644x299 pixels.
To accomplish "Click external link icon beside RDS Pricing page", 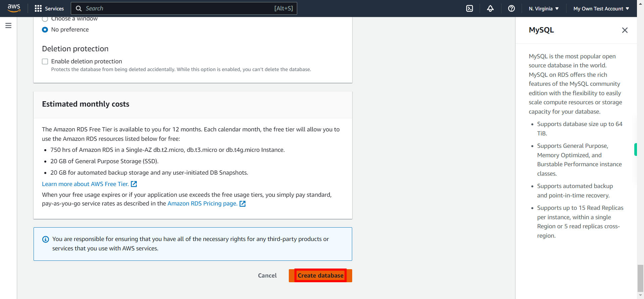I will [x=243, y=204].
